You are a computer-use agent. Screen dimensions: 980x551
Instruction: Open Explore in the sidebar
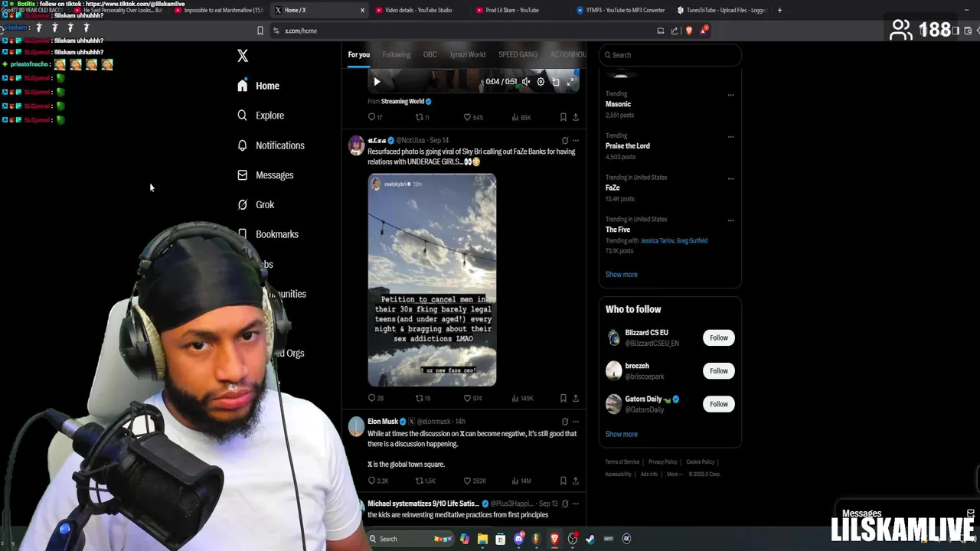coord(260,116)
